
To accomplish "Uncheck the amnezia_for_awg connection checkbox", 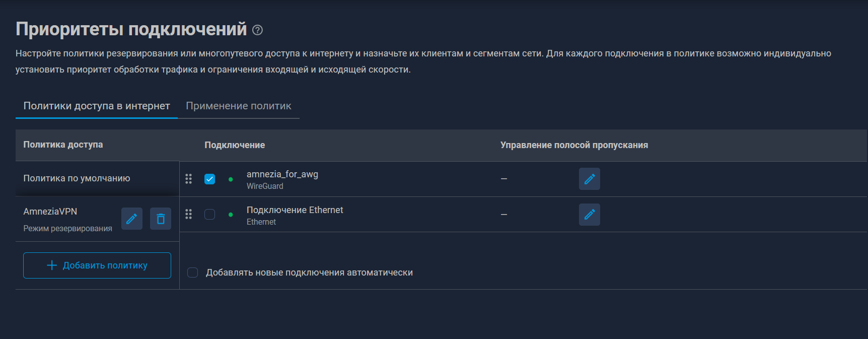I will pos(210,179).
